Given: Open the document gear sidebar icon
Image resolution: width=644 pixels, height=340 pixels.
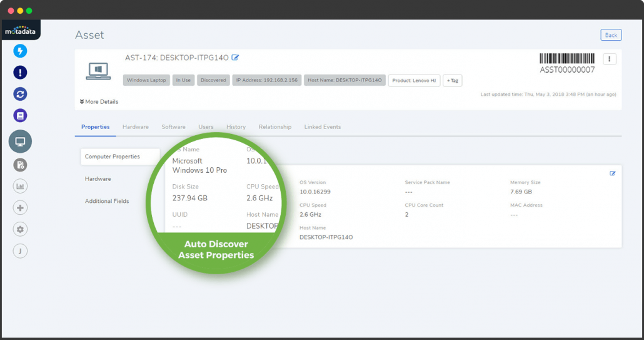Looking at the screenshot, I should point(20,165).
